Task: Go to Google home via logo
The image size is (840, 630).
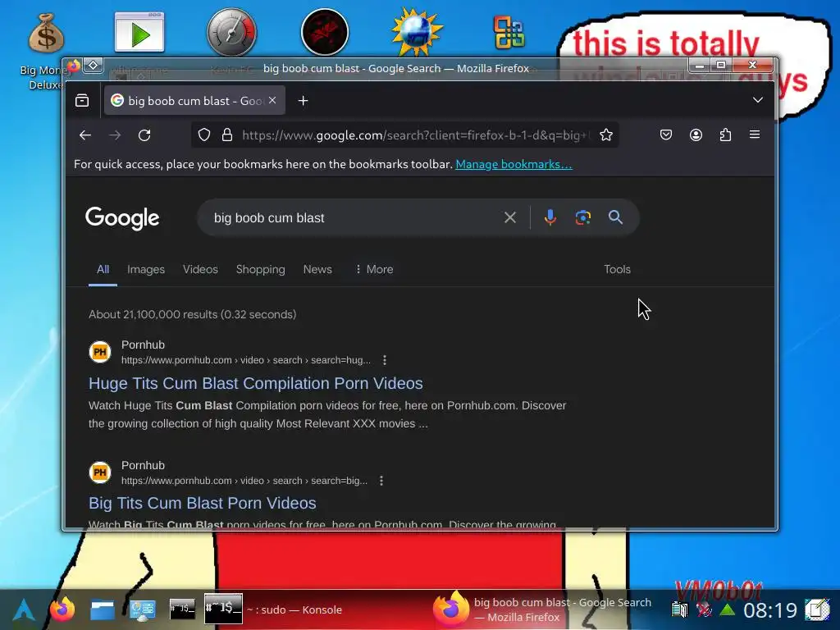Action: [x=122, y=217]
